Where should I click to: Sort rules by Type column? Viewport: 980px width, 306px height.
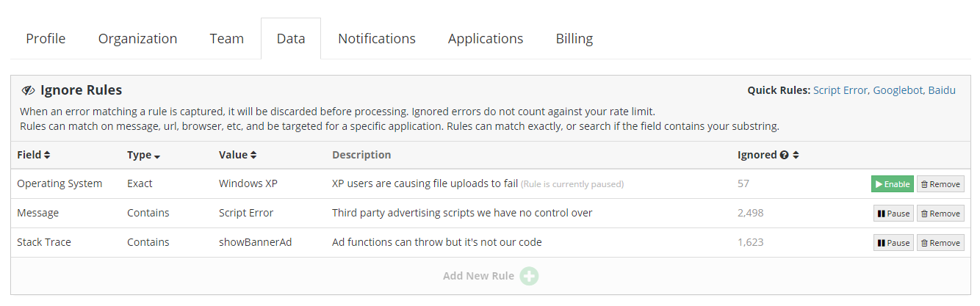click(x=144, y=155)
